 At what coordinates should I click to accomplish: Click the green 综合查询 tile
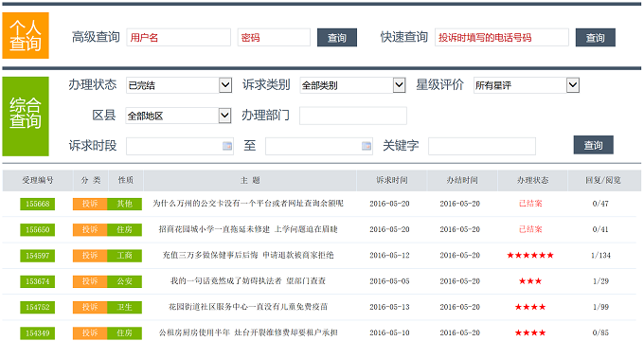pyautogui.click(x=26, y=117)
